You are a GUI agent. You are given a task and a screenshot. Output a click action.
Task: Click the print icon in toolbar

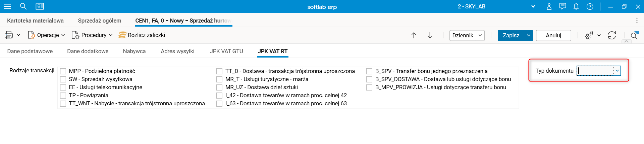click(x=9, y=35)
